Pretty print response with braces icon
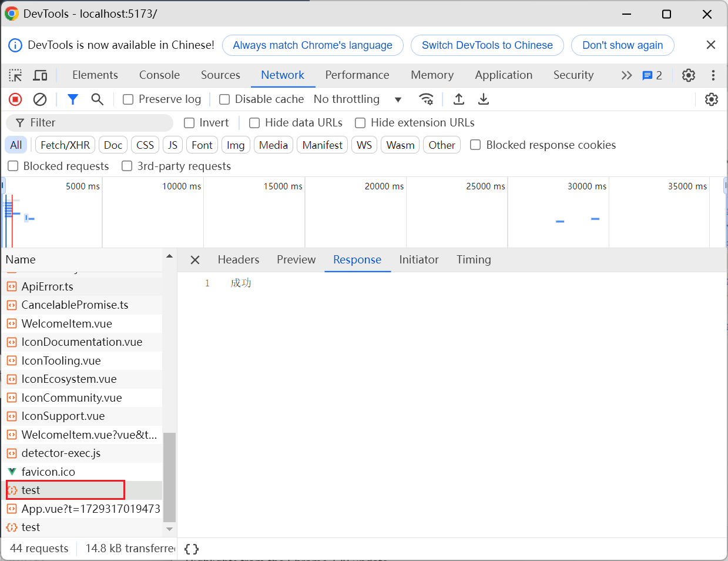Screen dimensions: 728x561 tap(192, 549)
